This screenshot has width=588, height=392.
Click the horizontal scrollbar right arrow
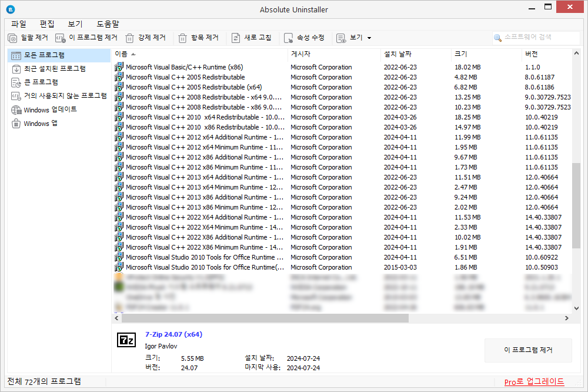click(567, 318)
